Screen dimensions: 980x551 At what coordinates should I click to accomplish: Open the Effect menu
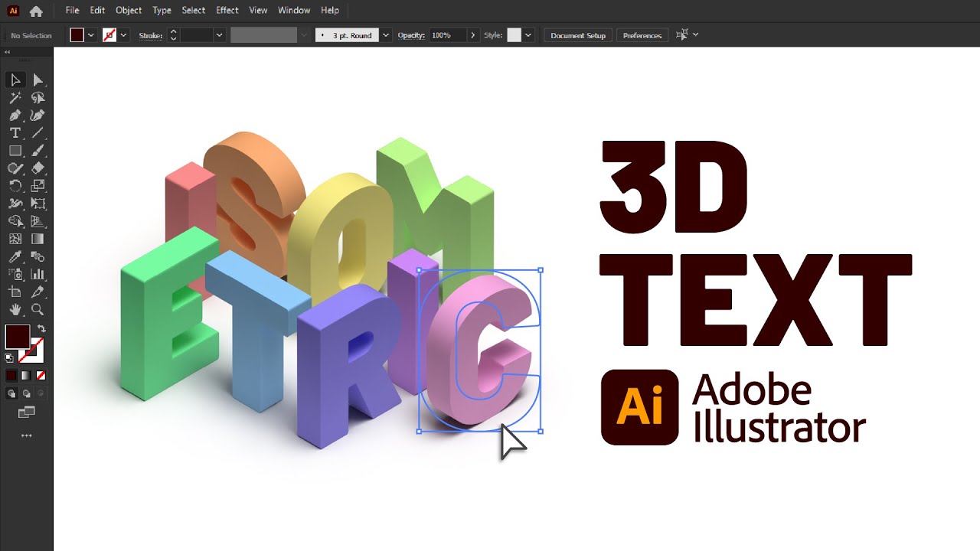pyautogui.click(x=227, y=11)
